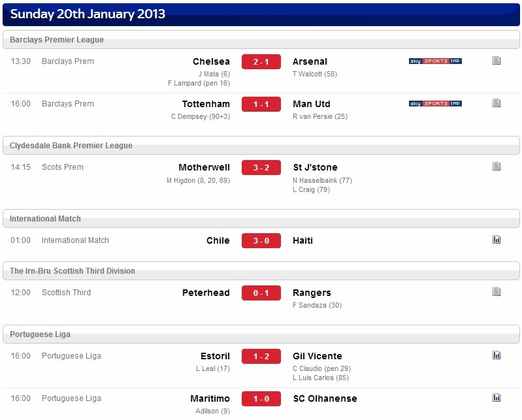Open the Clydesdale Bank Premier League header
The height and width of the screenshot is (420, 522).
tap(261, 146)
